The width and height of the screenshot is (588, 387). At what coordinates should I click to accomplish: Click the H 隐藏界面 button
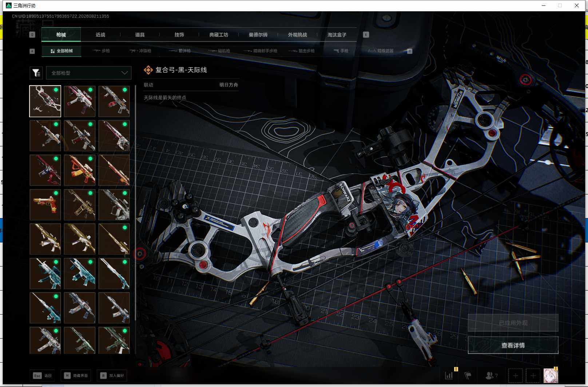tap(76, 375)
